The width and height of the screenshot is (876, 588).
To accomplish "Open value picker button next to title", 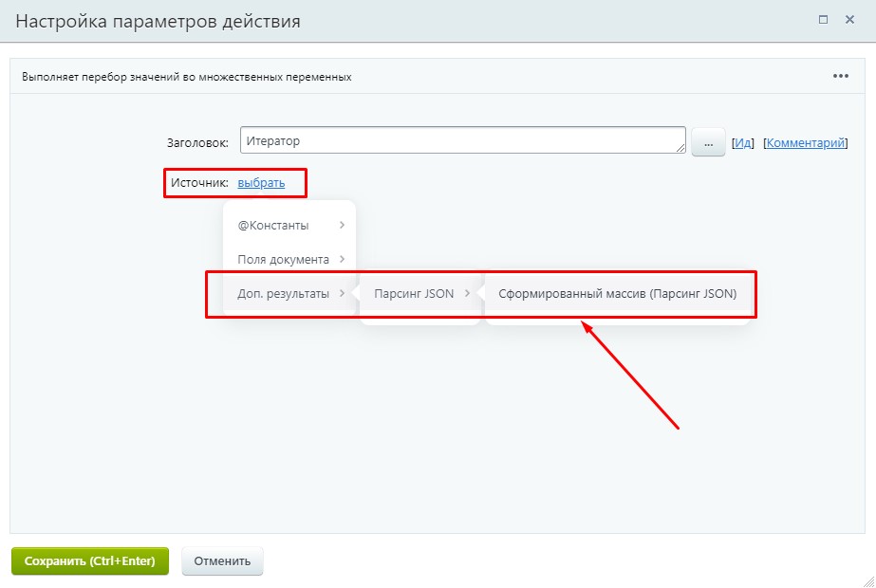I will click(x=708, y=142).
